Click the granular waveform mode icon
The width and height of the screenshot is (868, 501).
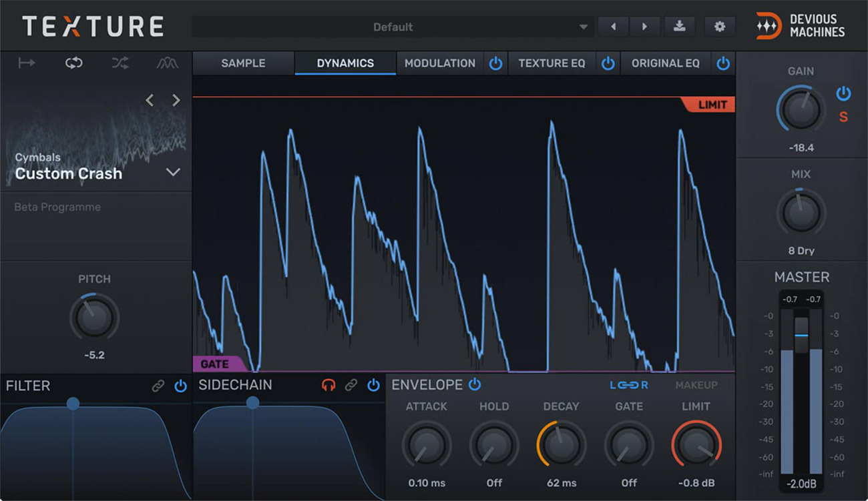[167, 63]
